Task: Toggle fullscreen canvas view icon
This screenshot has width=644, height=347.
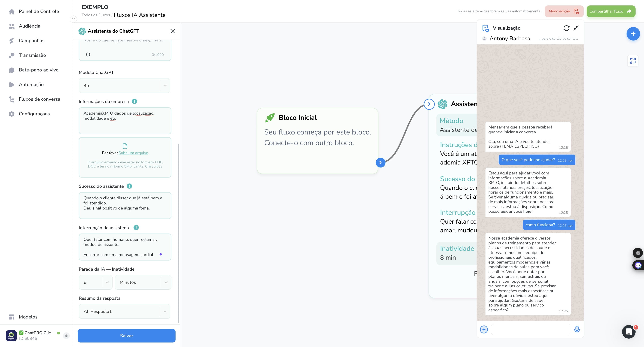Action: (x=633, y=61)
